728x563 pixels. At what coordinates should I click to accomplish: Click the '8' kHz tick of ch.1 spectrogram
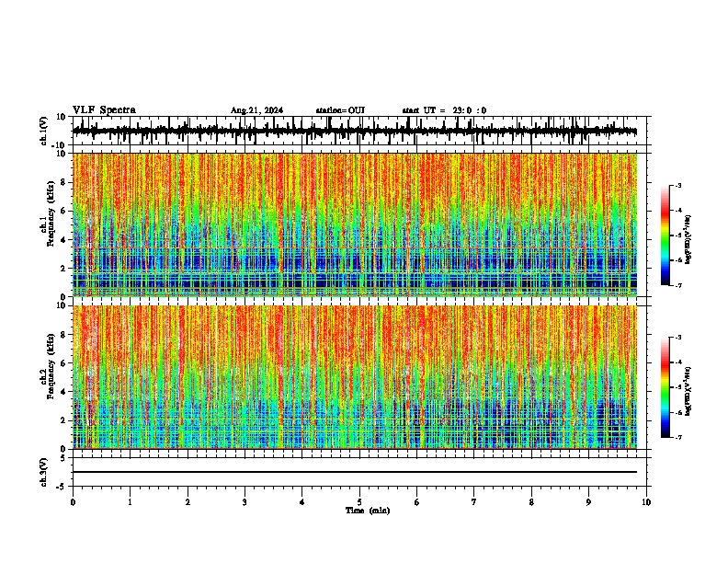pyautogui.click(x=64, y=182)
